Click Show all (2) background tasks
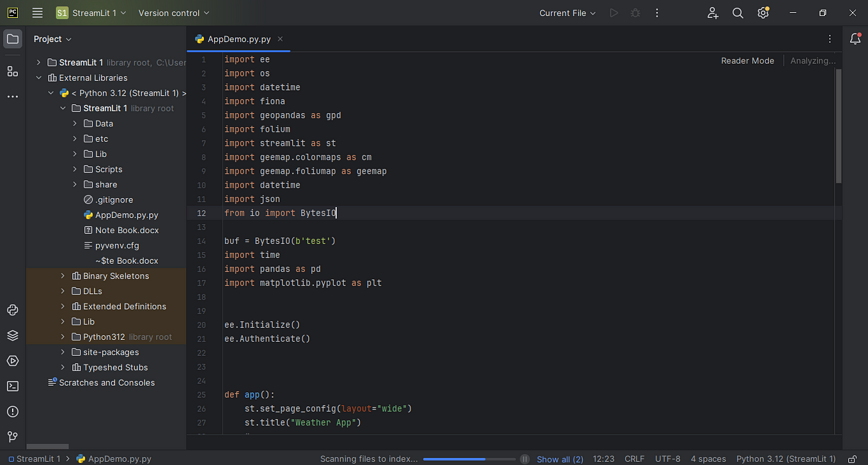Screen dimensions: 868x465 [x=560, y=459]
